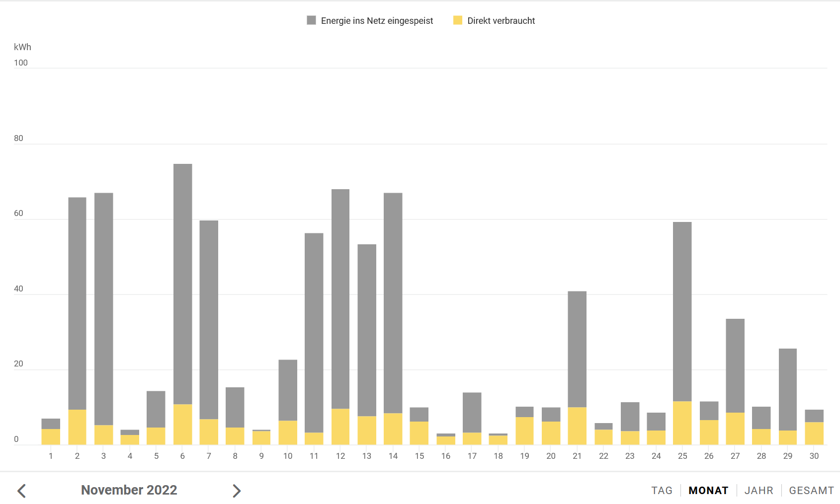Select the yellow bar segment for day 1
840x504 pixels.
click(x=51, y=437)
